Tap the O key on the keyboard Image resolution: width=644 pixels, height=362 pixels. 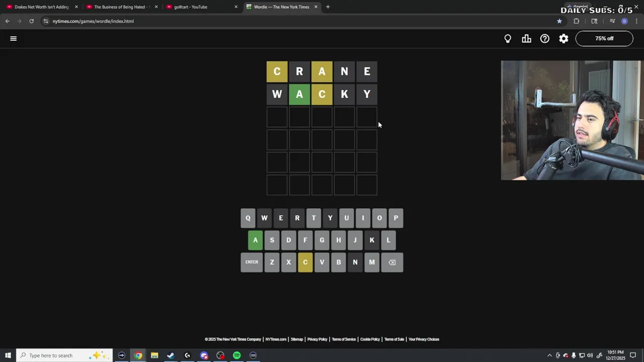pos(379,218)
